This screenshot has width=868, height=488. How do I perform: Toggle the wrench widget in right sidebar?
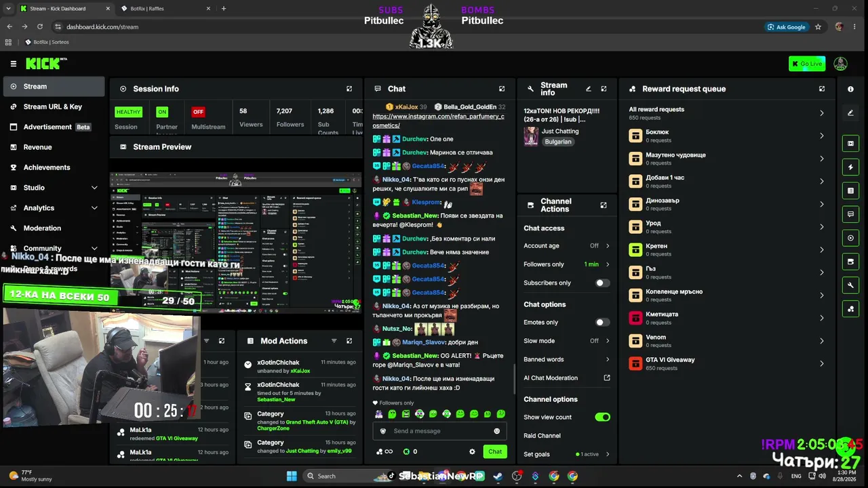(x=850, y=285)
